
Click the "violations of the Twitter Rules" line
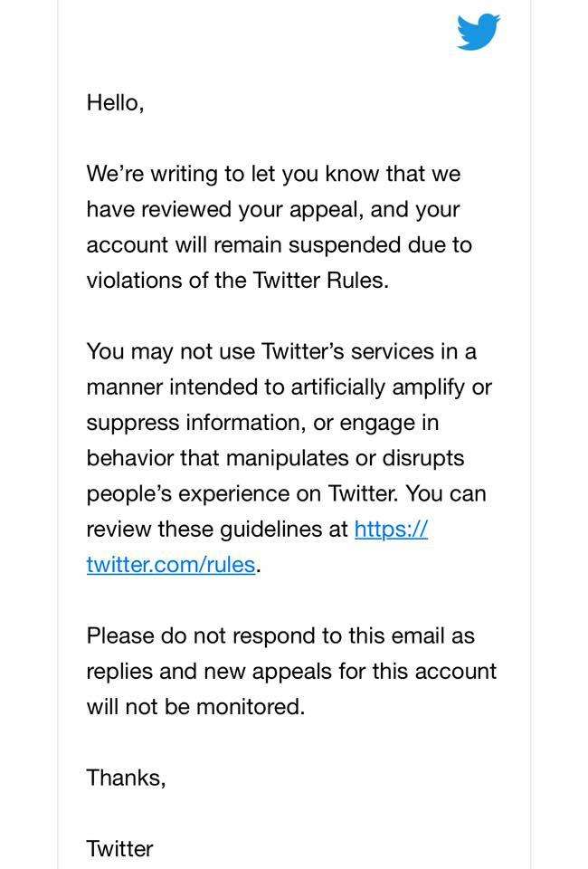click(x=237, y=281)
